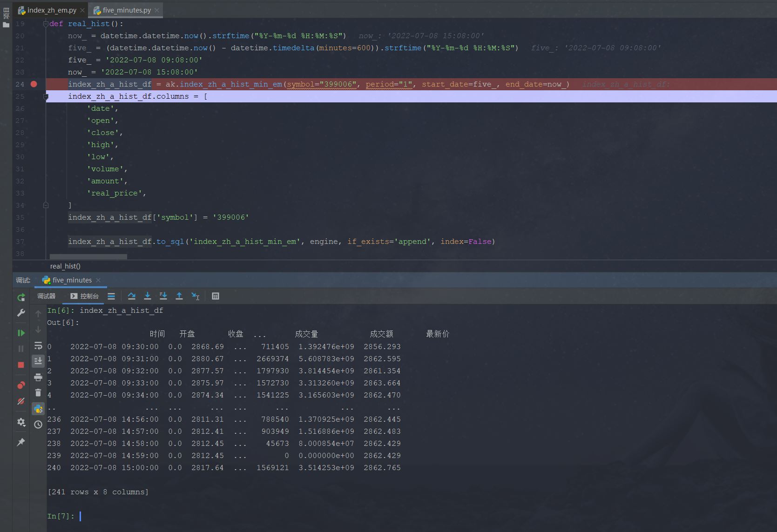Run to cursor position
Image resolution: width=777 pixels, height=532 pixels.
pyautogui.click(x=195, y=296)
